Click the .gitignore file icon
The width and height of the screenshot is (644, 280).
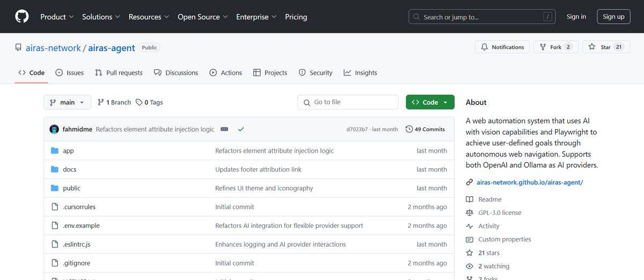(55, 263)
